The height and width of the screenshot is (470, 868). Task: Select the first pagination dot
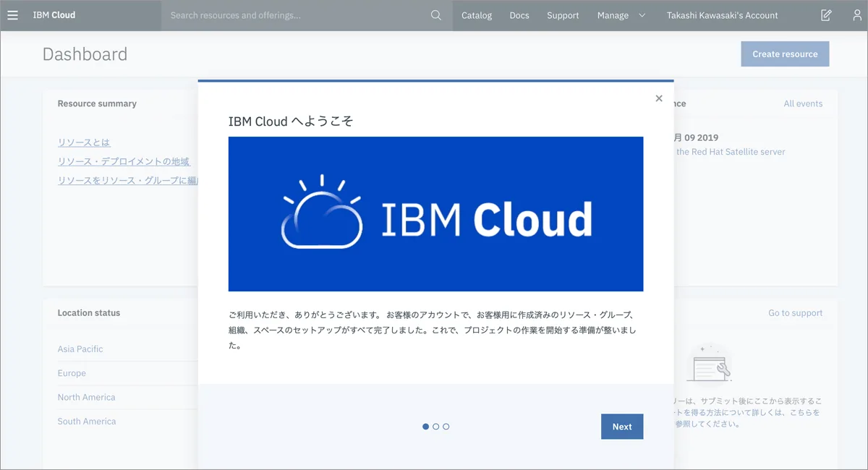coord(426,427)
